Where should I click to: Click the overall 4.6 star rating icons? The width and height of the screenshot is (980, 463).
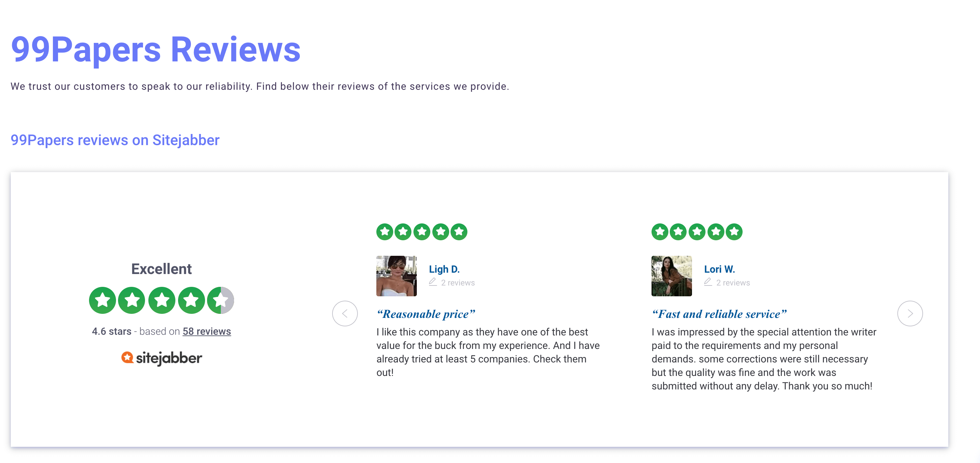click(x=161, y=300)
